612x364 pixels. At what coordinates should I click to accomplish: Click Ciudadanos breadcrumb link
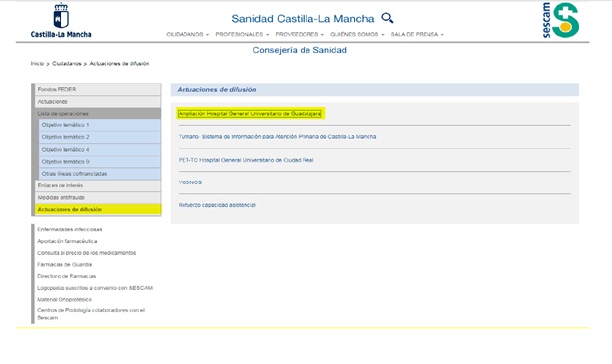click(x=66, y=64)
